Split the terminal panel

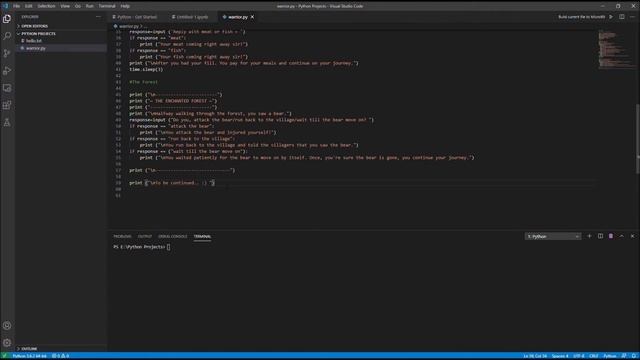point(600,236)
